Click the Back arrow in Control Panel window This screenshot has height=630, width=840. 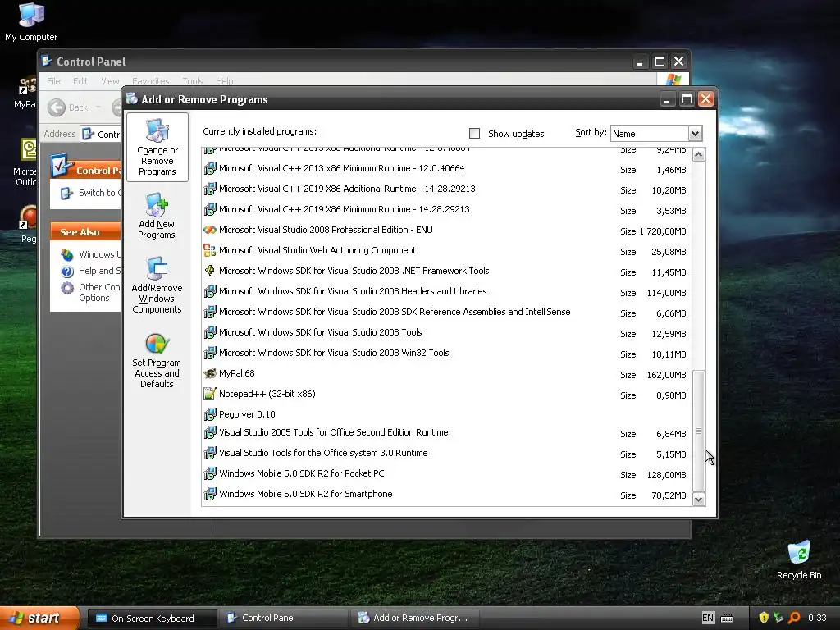[57, 107]
